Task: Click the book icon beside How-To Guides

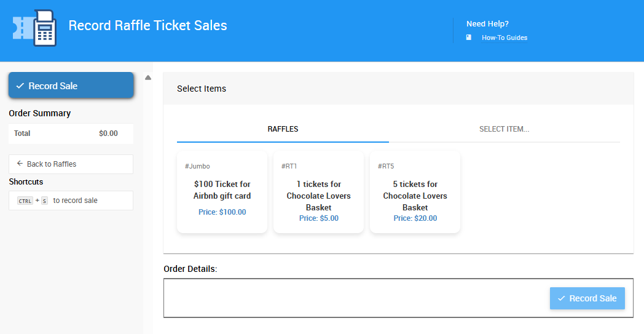Action: point(469,38)
